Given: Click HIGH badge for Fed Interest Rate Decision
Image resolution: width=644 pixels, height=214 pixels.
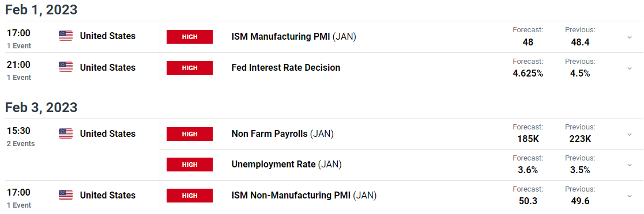Looking at the screenshot, I should [x=189, y=68].
